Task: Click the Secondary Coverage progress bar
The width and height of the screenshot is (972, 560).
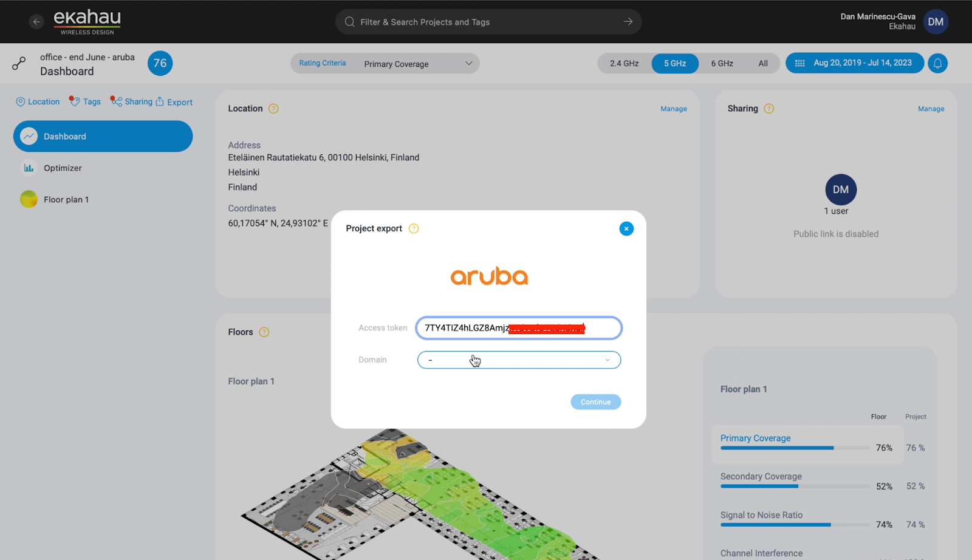Action: point(795,487)
